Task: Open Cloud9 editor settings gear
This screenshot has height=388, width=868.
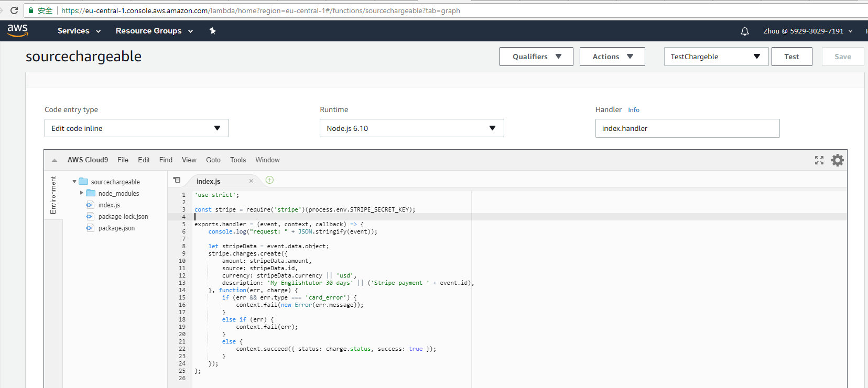Action: (x=837, y=160)
